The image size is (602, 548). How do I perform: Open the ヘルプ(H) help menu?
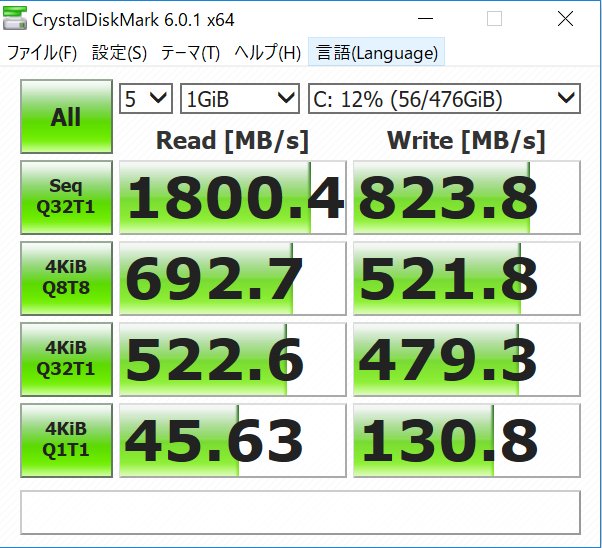pos(267,53)
